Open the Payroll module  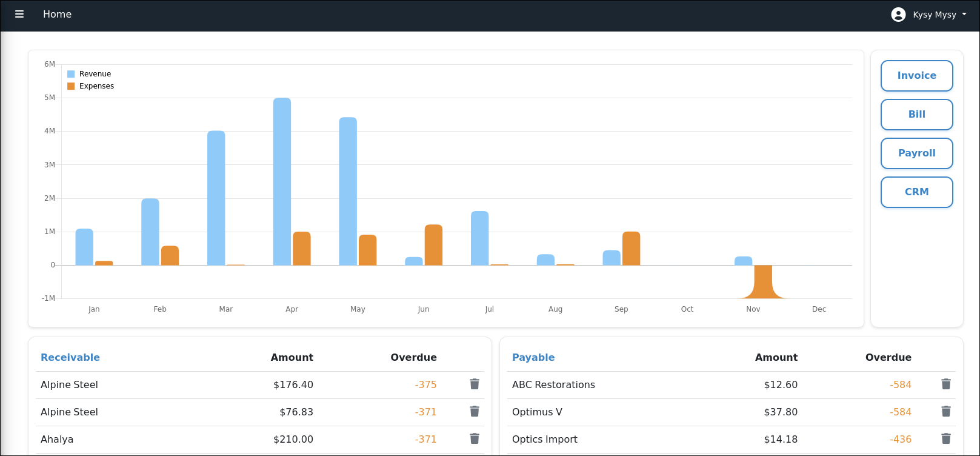point(916,153)
